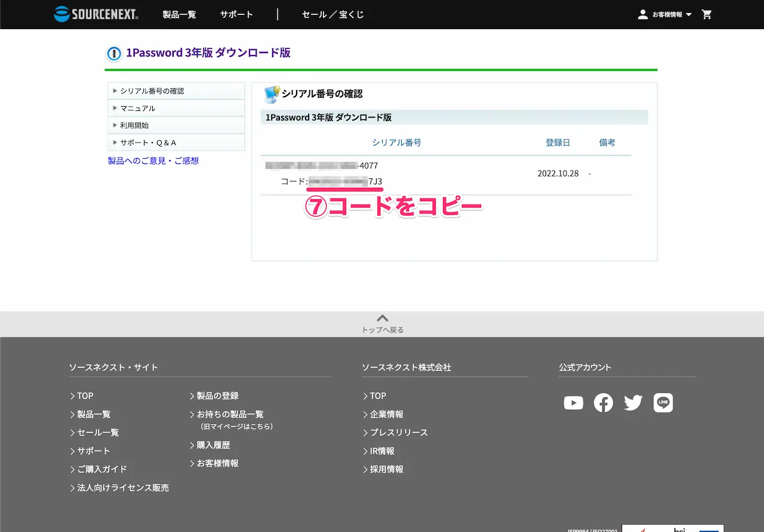Click the シリアル番号 column header
764x532 pixels.
396,143
